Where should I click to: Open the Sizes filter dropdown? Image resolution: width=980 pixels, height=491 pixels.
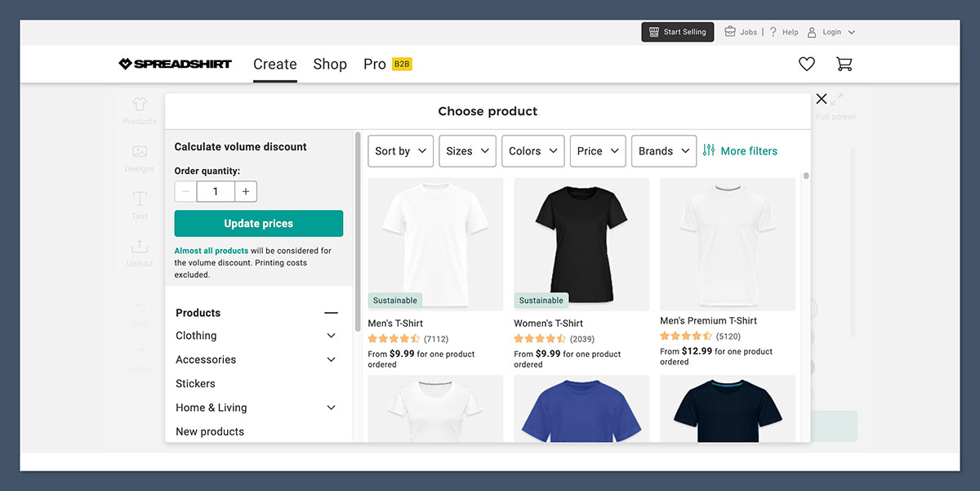coord(468,151)
